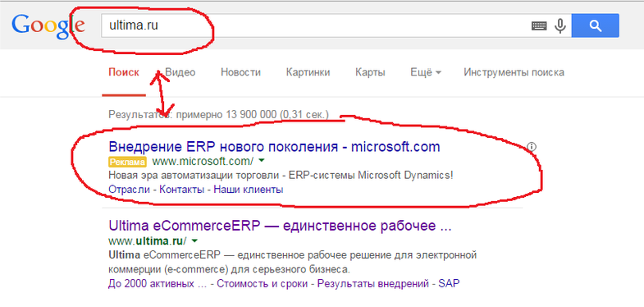644x307 pixels.
Task: Select the Поиск tab
Action: point(124,73)
